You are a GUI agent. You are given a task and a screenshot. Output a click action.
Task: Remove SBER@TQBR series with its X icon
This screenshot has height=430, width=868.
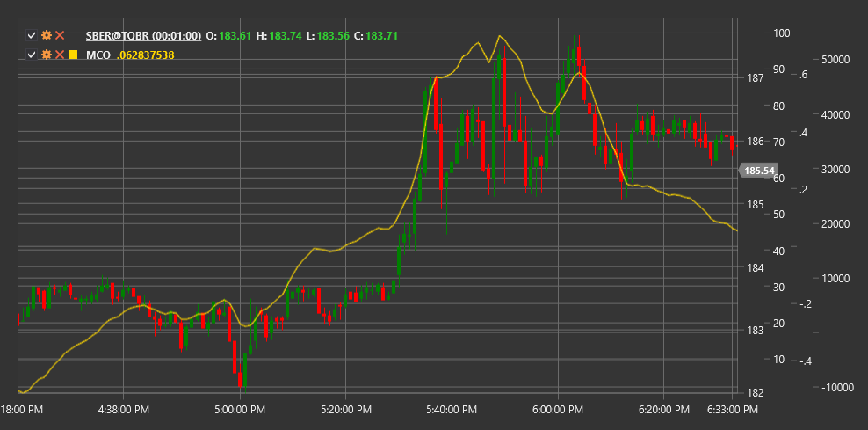[x=60, y=36]
